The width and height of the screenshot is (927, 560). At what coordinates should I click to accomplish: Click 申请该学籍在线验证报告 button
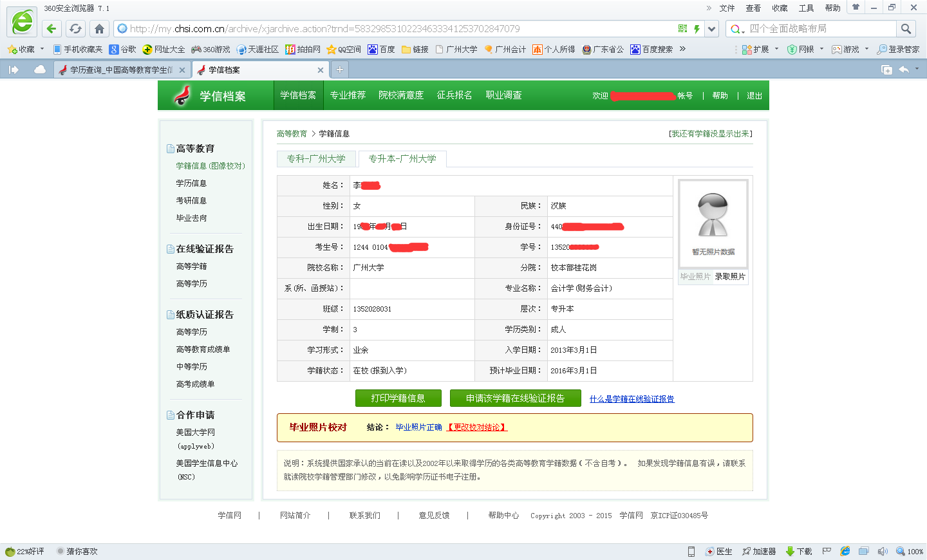516,398
